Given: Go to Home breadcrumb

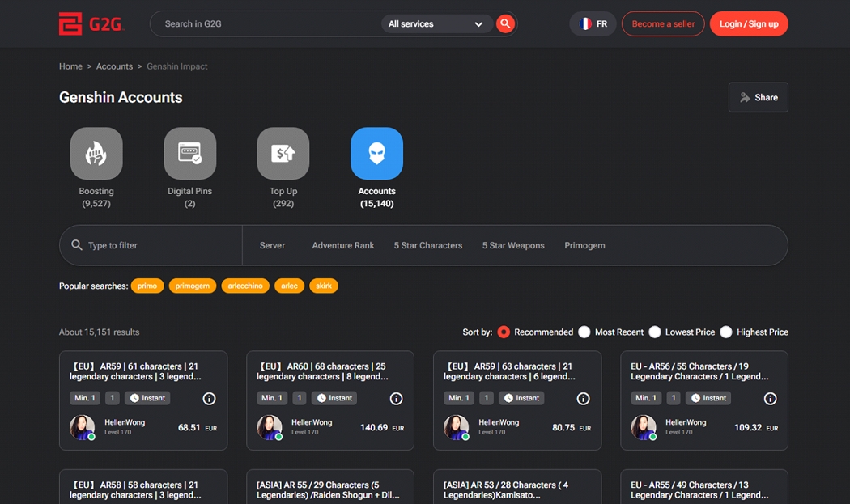Looking at the screenshot, I should pyautogui.click(x=70, y=66).
